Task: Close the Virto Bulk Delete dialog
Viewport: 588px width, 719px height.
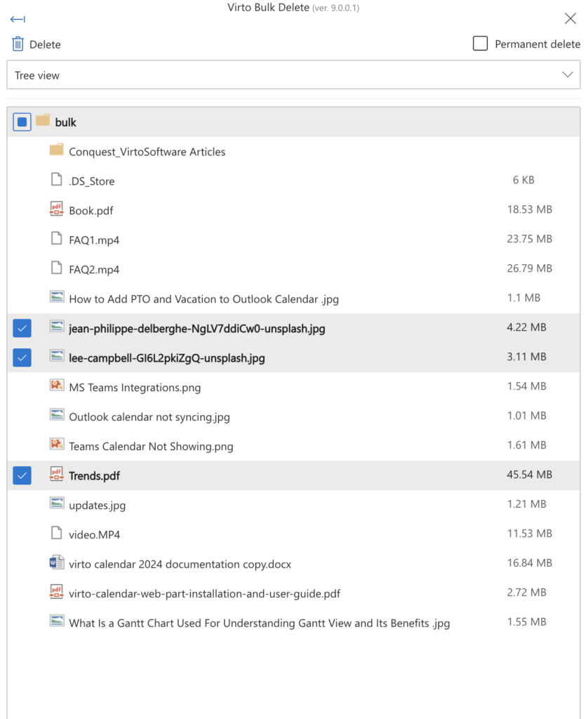Action: click(x=570, y=18)
